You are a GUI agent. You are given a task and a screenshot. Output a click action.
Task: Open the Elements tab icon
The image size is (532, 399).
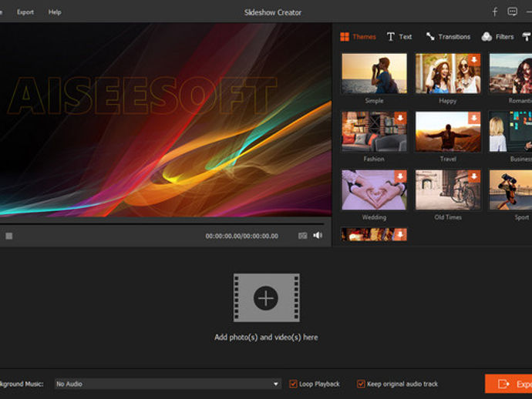(527, 37)
